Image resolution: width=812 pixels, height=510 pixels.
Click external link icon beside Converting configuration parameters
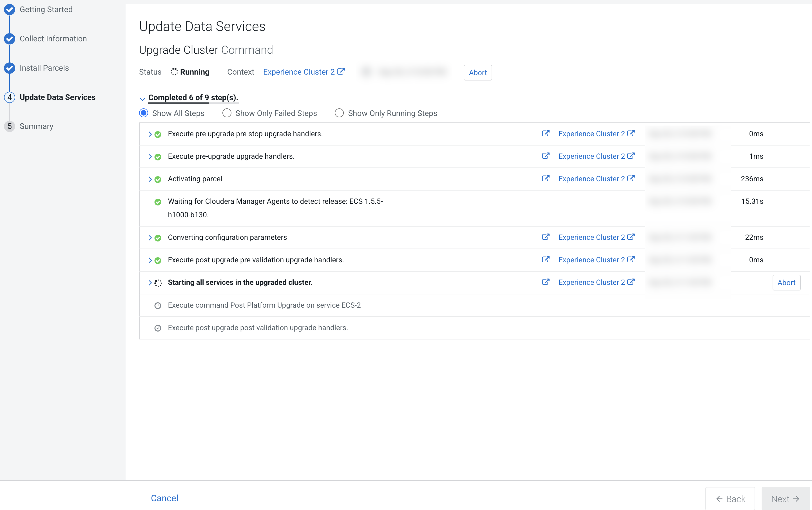pyautogui.click(x=545, y=237)
